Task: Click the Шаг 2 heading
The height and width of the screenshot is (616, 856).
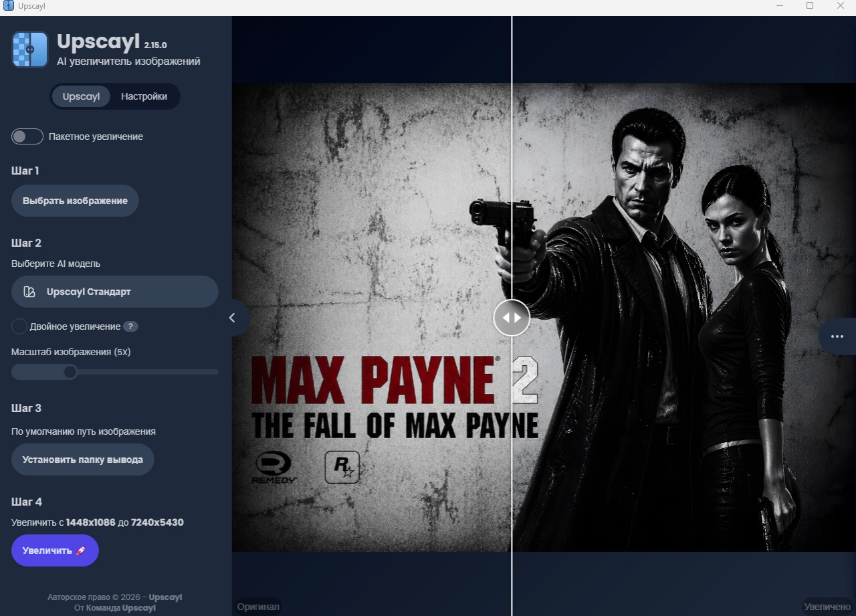Action: point(26,243)
